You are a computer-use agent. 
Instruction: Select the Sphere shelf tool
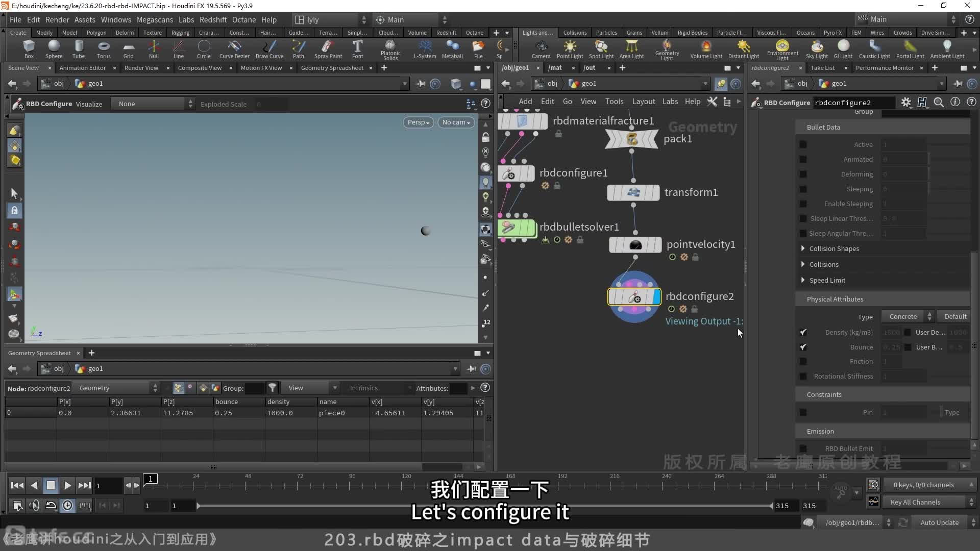[54, 49]
